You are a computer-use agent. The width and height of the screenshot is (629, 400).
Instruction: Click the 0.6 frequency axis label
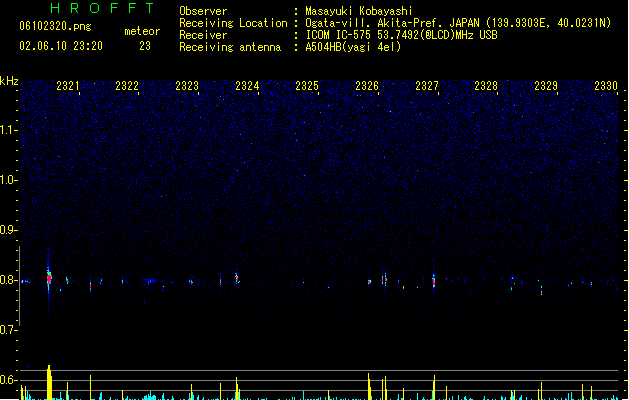9,380
